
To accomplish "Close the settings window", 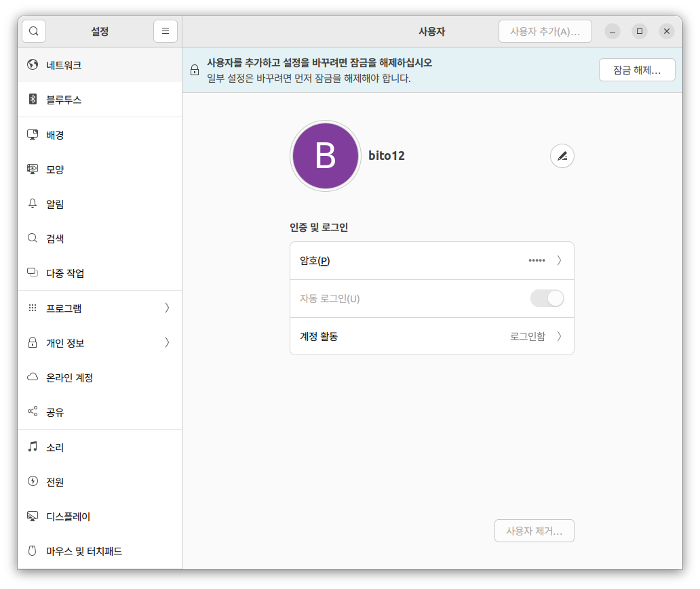I will coord(667,31).
